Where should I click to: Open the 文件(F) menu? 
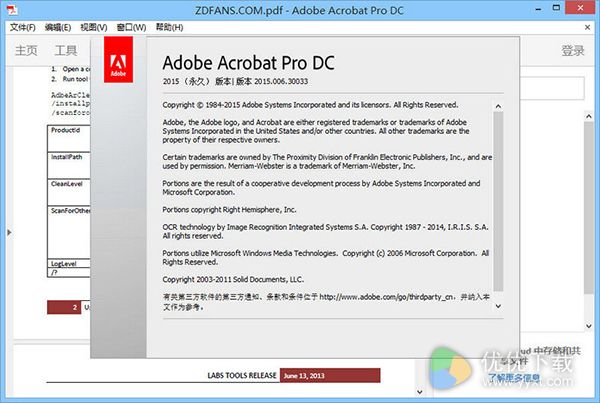click(x=23, y=28)
